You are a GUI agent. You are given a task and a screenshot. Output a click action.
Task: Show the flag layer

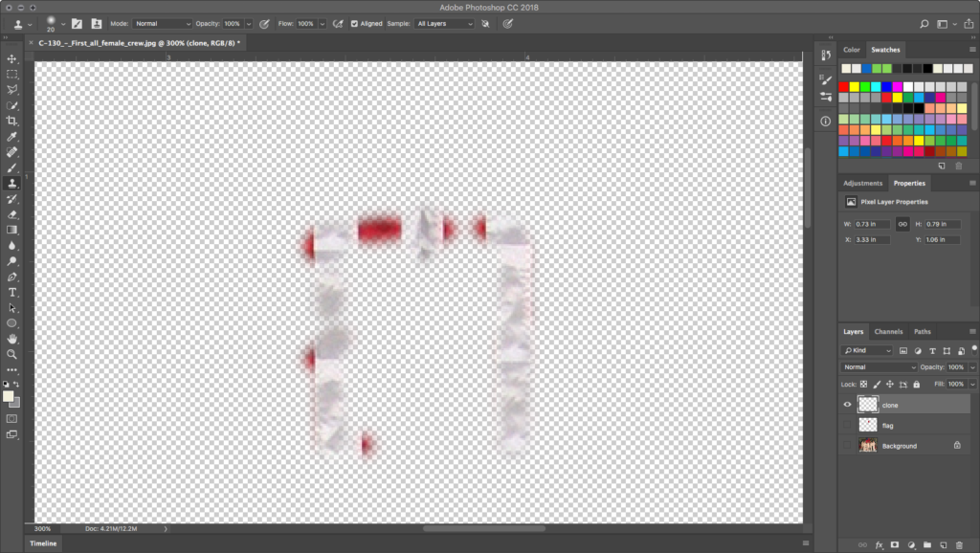847,425
